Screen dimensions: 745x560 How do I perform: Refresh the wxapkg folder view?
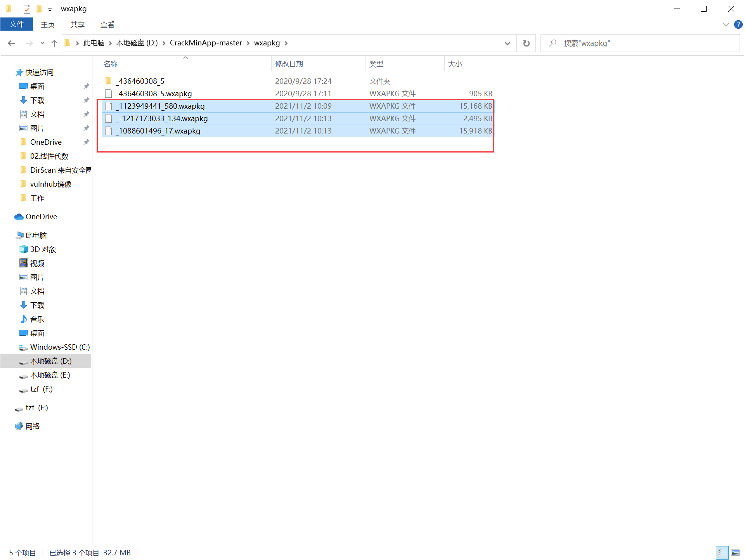pyautogui.click(x=526, y=43)
